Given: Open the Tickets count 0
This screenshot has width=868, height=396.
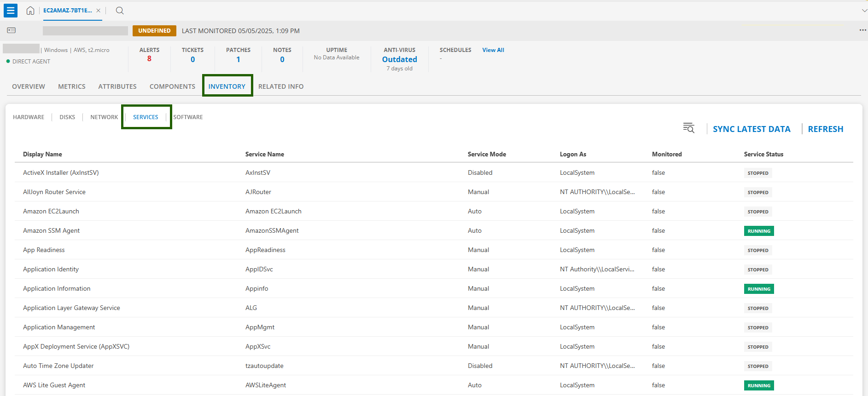Looking at the screenshot, I should tap(192, 59).
